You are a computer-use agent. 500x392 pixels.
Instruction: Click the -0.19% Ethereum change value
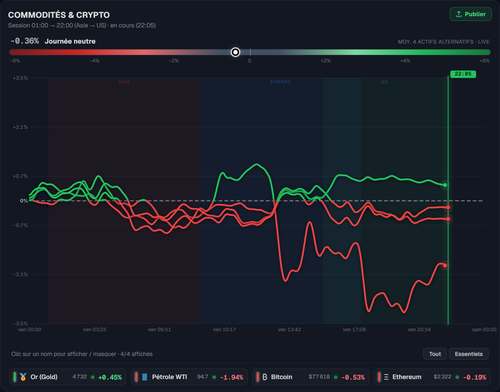pyautogui.click(x=474, y=377)
